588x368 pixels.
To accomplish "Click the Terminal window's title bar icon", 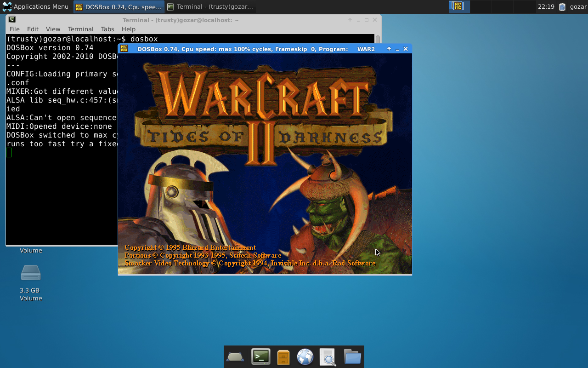I will pyautogui.click(x=12, y=20).
